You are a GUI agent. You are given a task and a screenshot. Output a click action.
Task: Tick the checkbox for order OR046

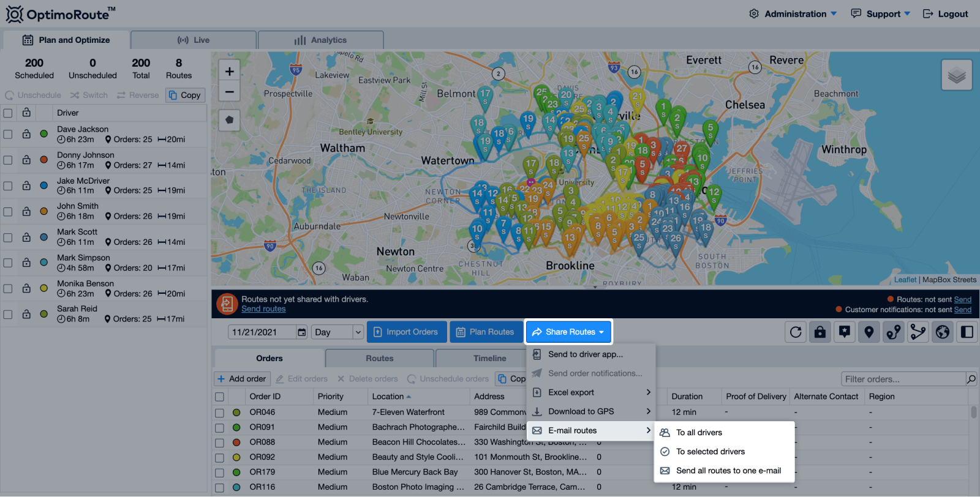pos(219,413)
